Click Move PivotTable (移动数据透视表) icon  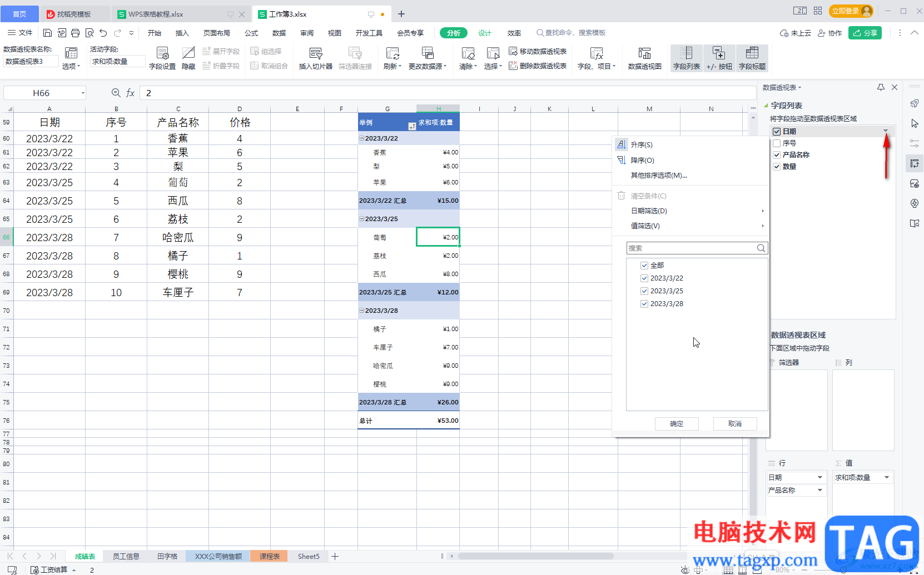[x=538, y=51]
